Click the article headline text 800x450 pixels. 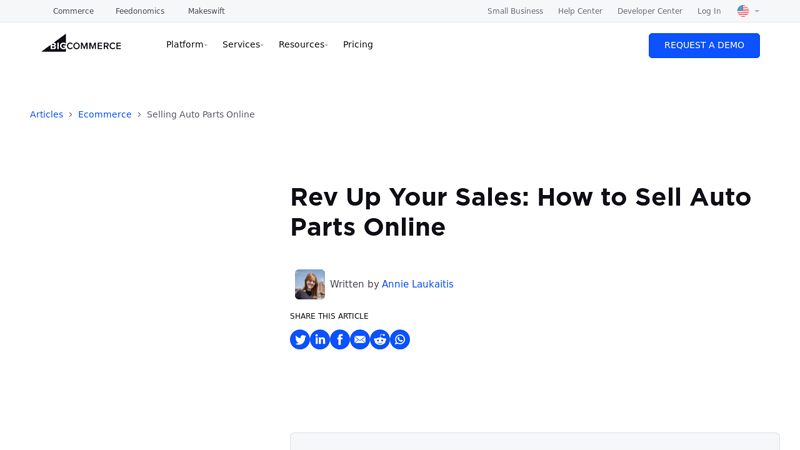click(520, 212)
